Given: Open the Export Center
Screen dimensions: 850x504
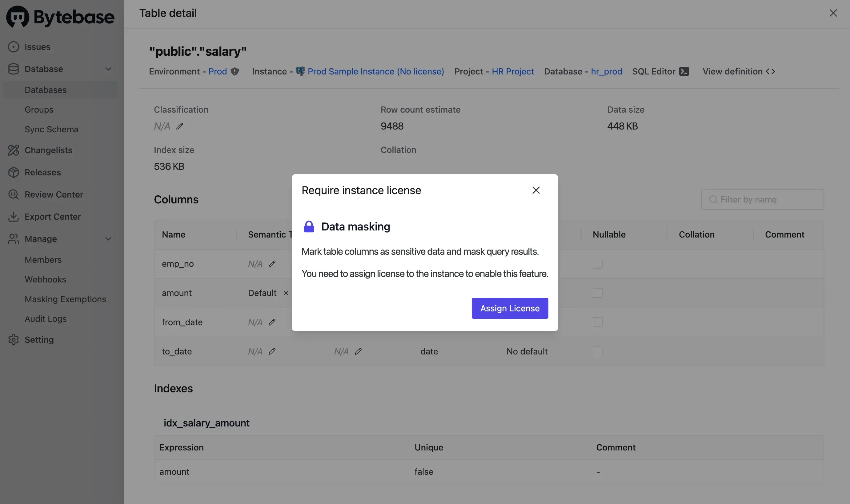Looking at the screenshot, I should coord(53,216).
